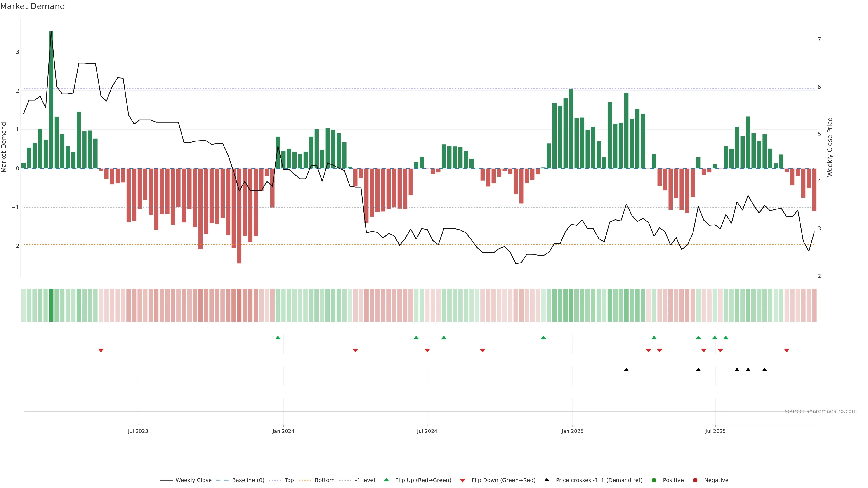Click red Negative legend circle

coord(695,480)
